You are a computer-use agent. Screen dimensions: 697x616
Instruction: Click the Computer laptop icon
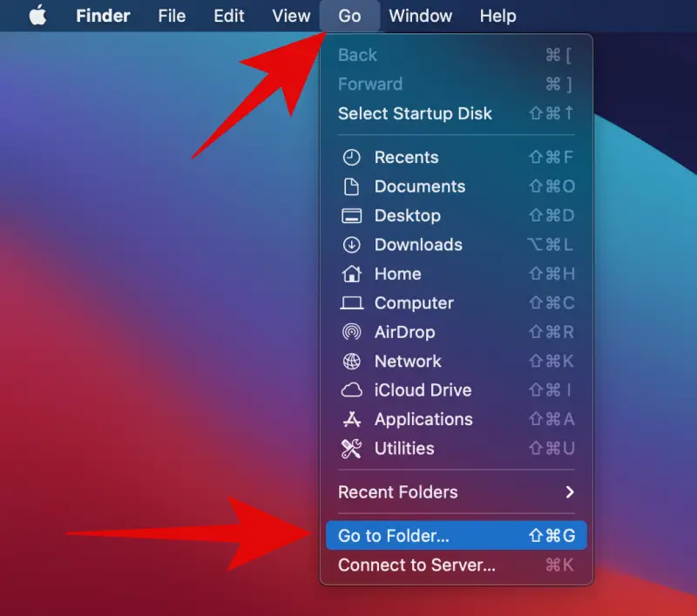351,303
